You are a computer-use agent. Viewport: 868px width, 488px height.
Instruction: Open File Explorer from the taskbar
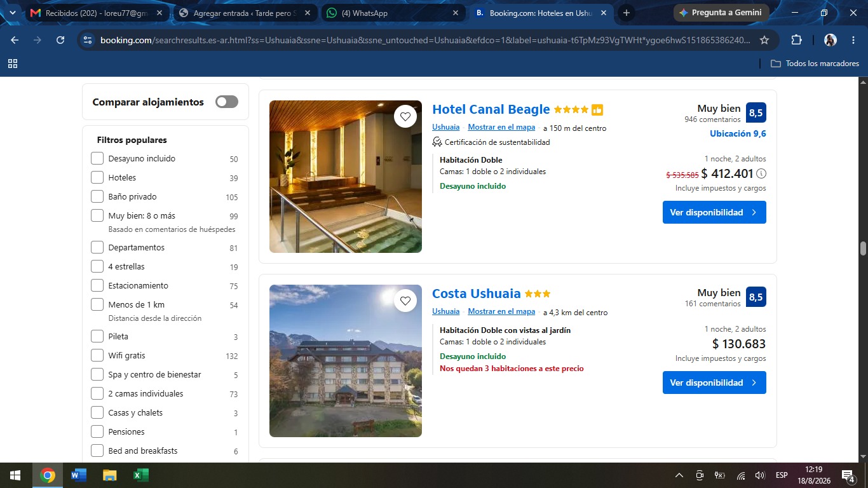pos(110,475)
